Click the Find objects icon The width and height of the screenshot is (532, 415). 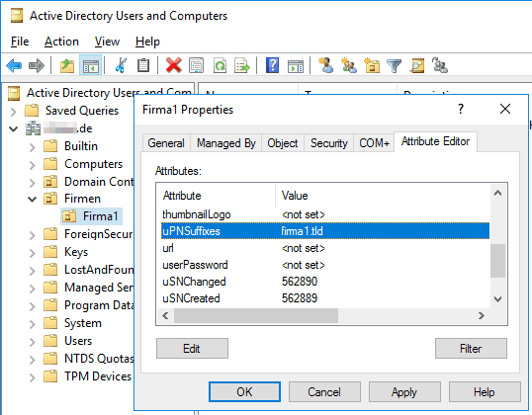tap(417, 66)
